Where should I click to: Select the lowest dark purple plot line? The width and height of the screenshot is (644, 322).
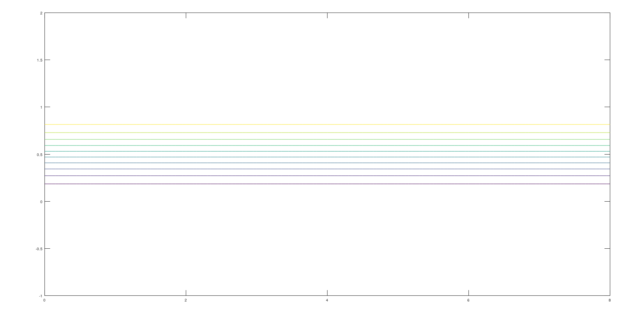[x=327, y=184]
